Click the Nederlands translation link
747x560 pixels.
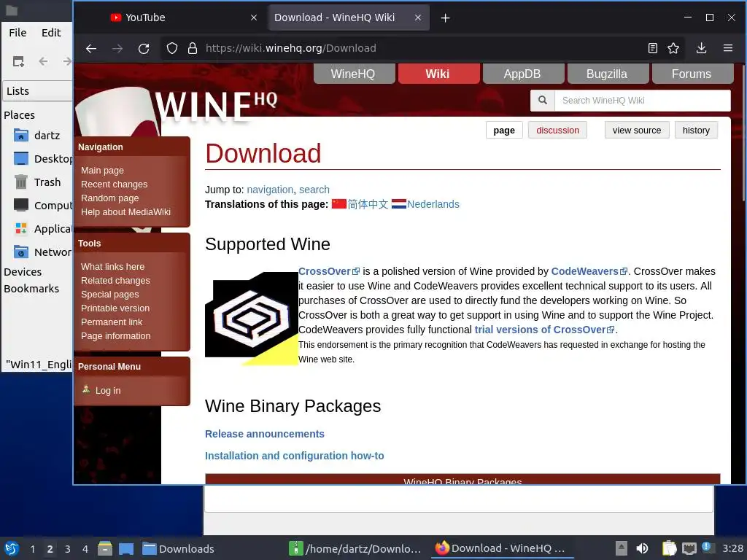tap(433, 204)
